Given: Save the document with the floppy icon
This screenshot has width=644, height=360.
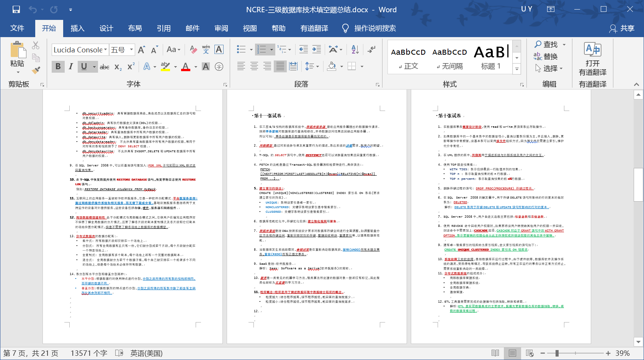Looking at the screenshot, I should point(16,10).
